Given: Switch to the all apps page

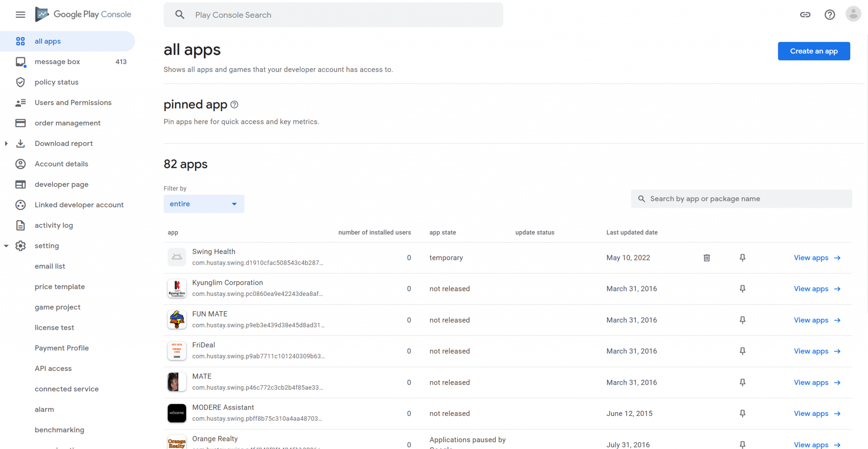Looking at the screenshot, I should pyautogui.click(x=47, y=41).
